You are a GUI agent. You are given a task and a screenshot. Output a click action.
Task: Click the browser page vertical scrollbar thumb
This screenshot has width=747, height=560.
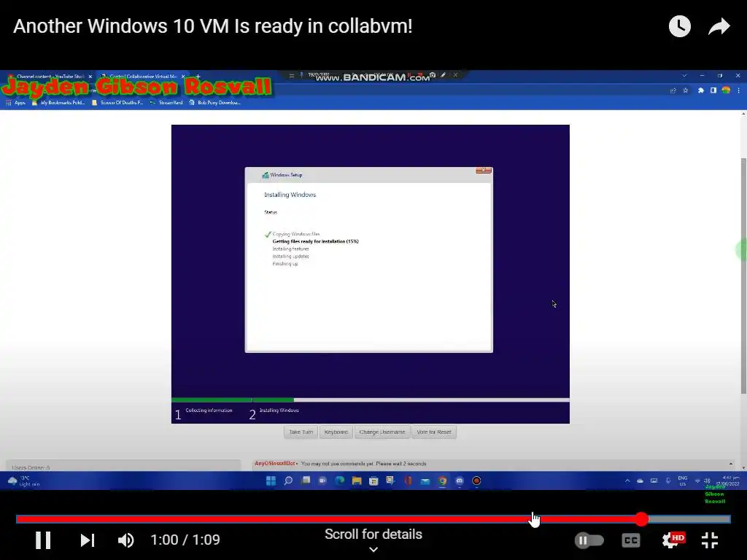click(x=743, y=275)
